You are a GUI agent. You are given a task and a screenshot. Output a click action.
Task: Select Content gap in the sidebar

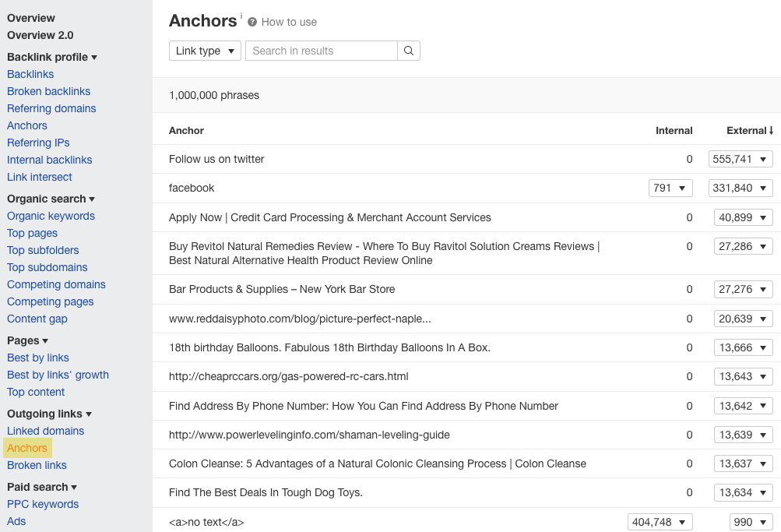tap(37, 319)
